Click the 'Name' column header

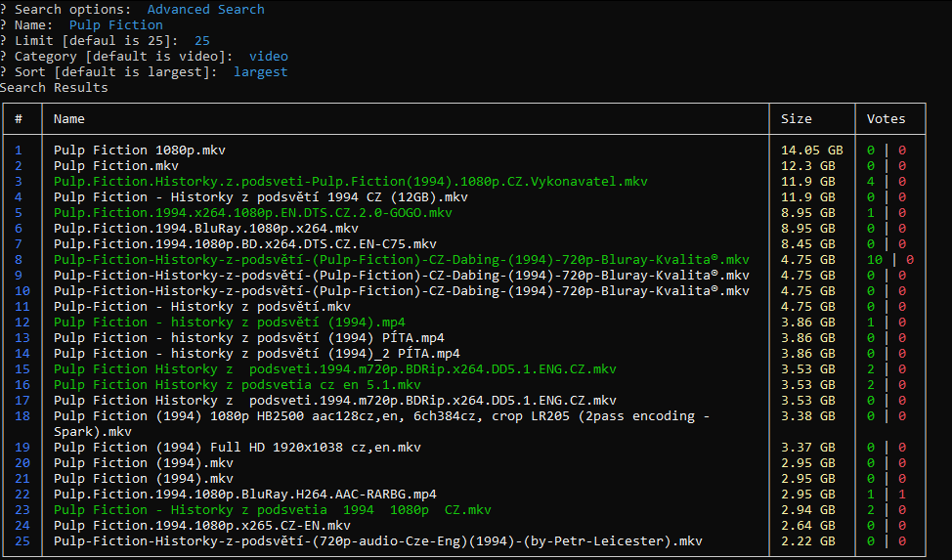[69, 119]
